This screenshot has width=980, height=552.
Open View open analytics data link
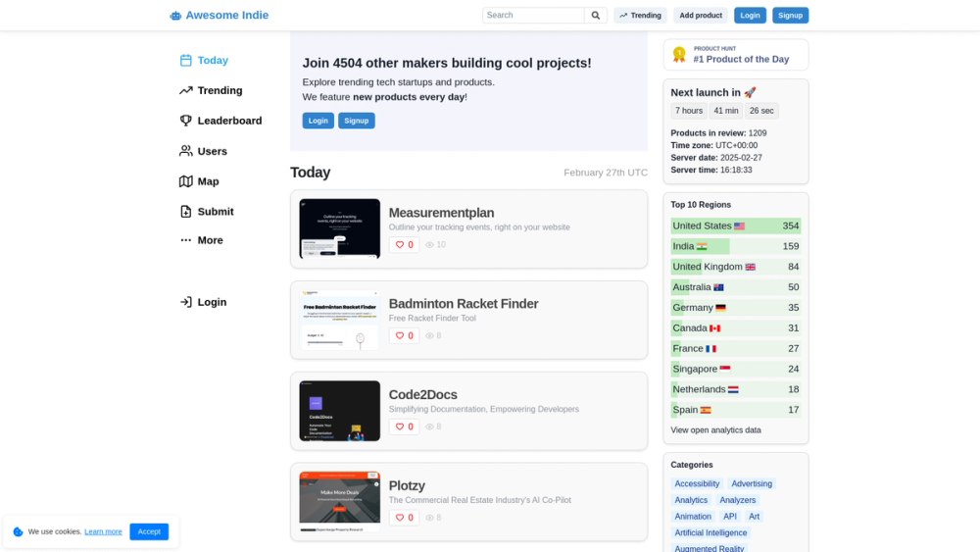[x=715, y=430]
